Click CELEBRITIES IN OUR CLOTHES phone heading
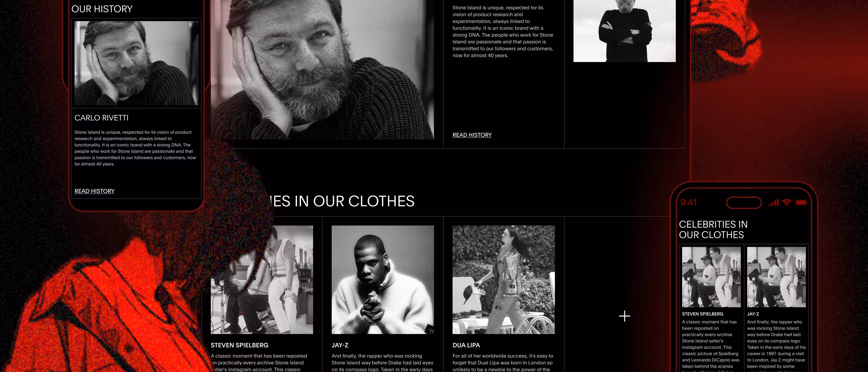This screenshot has height=372, width=868. click(x=713, y=229)
